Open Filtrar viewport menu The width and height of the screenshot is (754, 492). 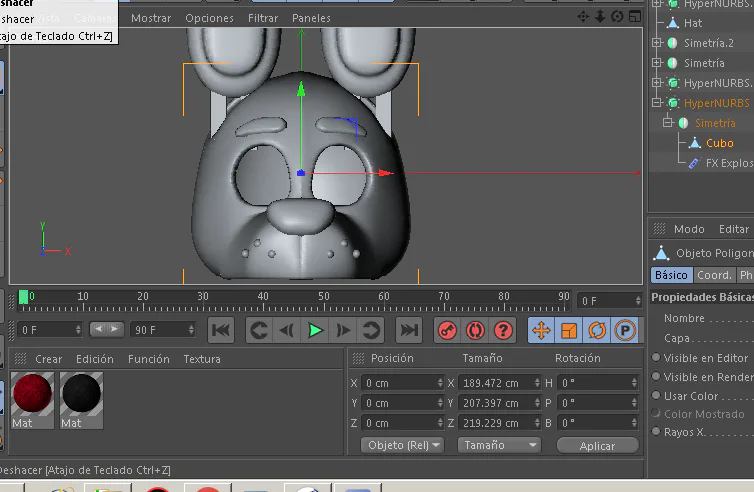point(263,18)
